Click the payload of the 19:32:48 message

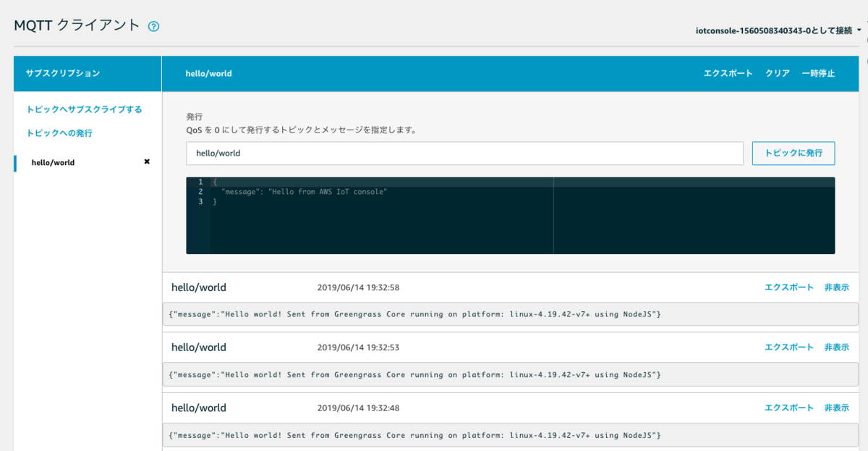tap(510, 435)
